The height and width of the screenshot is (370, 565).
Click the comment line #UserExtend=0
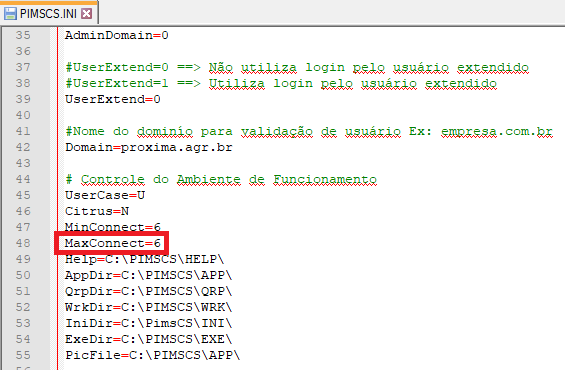click(297, 67)
